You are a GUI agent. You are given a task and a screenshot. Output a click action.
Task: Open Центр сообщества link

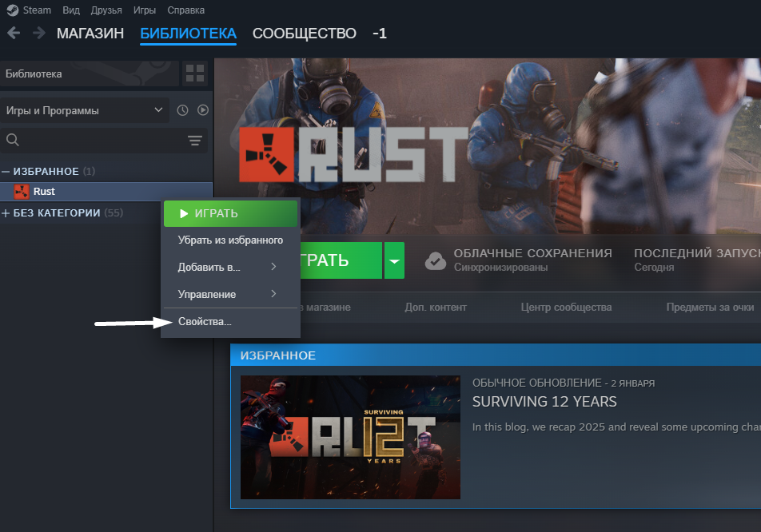tap(566, 308)
